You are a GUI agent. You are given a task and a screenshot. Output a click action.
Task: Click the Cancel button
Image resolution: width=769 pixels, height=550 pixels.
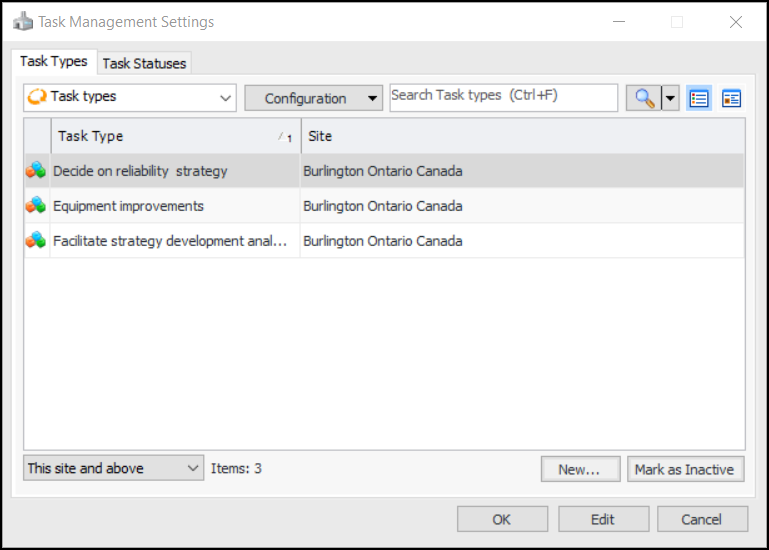click(702, 519)
